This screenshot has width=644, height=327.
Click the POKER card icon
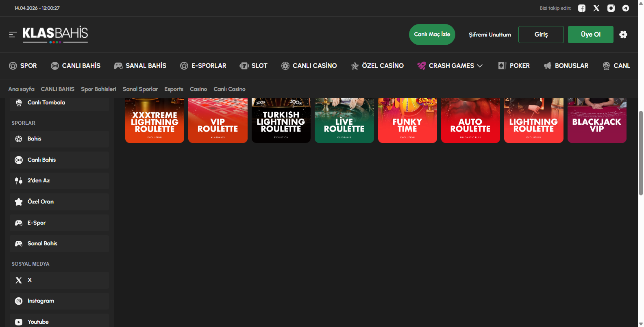click(502, 66)
